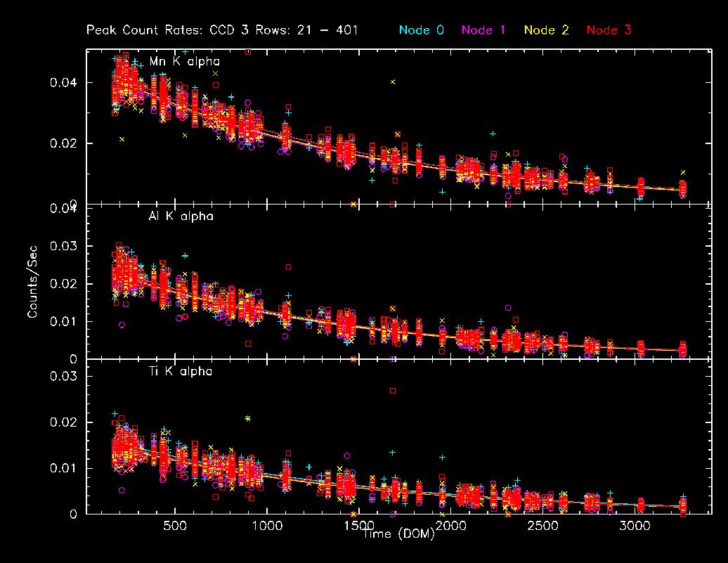The height and width of the screenshot is (563, 728).
Task: Click the cyan plus outlier near 2250 in Mn panel
Action: [x=493, y=134]
